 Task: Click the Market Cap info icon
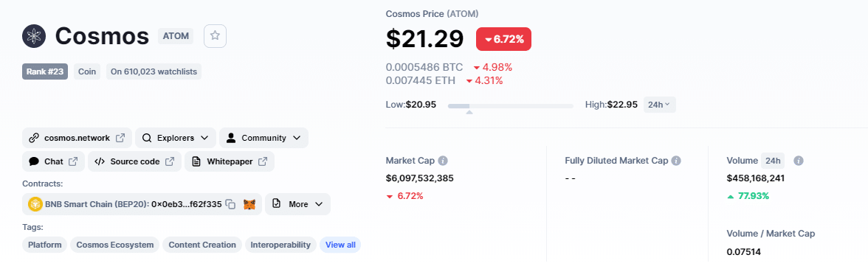pyautogui.click(x=443, y=161)
